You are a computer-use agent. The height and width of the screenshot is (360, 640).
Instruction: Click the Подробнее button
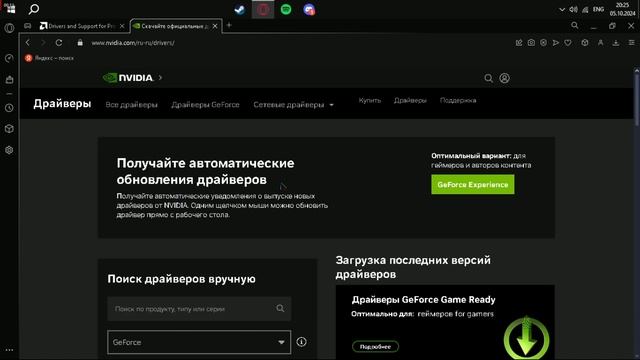coord(376,347)
